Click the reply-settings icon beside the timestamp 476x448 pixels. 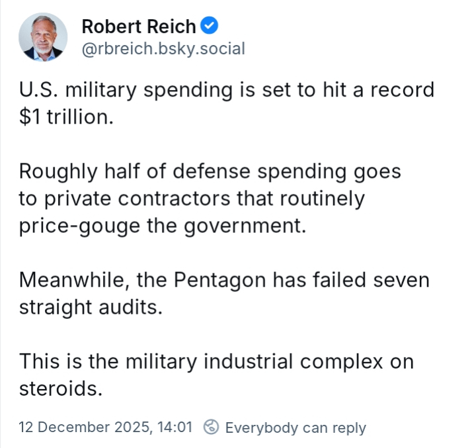pyautogui.click(x=211, y=427)
